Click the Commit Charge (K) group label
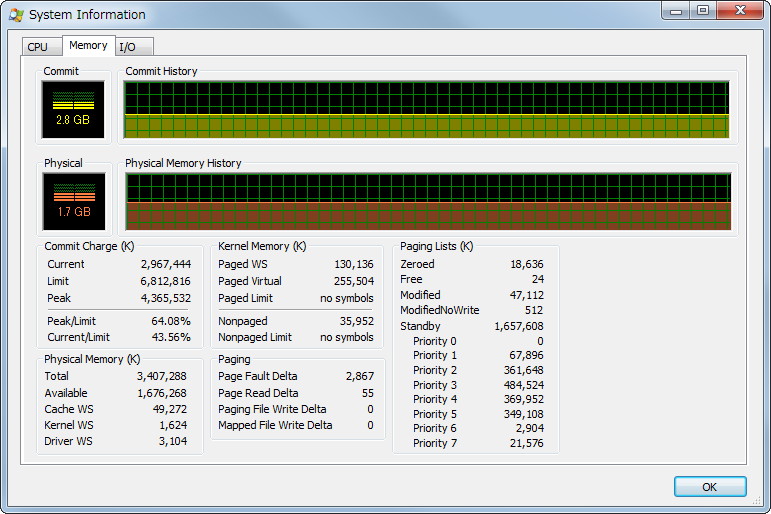The image size is (771, 514). (x=89, y=246)
